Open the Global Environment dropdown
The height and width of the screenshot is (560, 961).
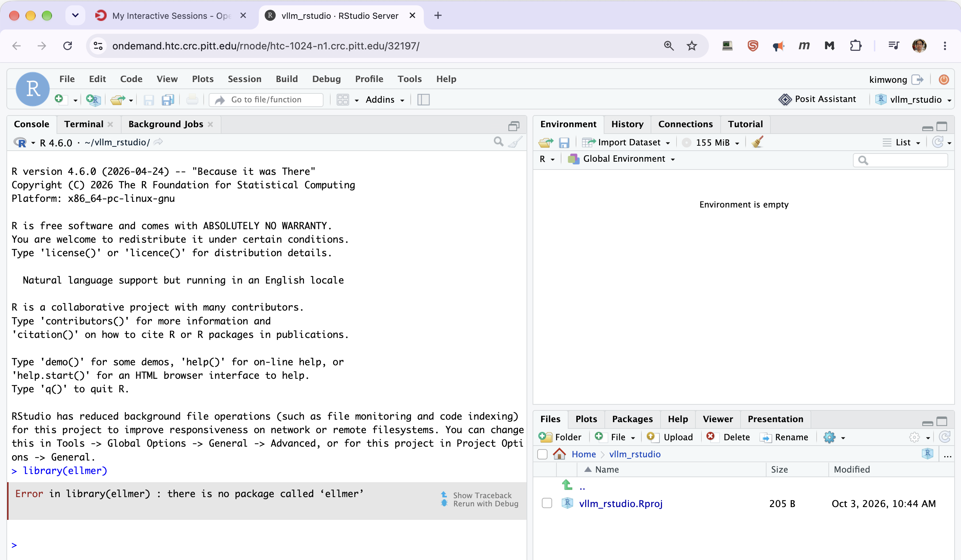point(621,158)
